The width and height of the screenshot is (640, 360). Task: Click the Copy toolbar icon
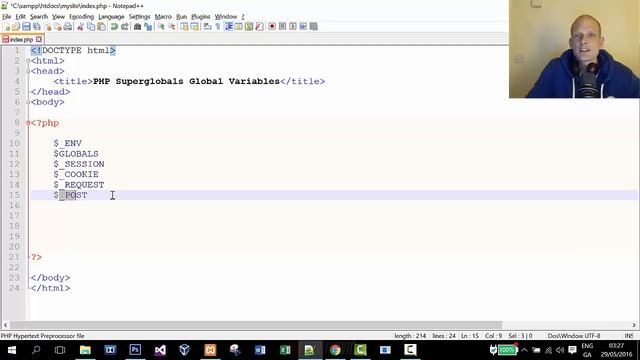(x=91, y=27)
